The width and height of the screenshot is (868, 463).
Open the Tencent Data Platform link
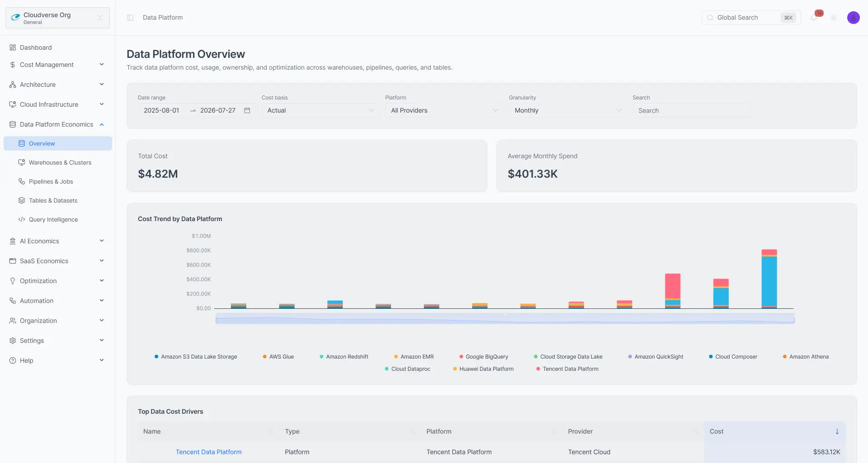208,452
